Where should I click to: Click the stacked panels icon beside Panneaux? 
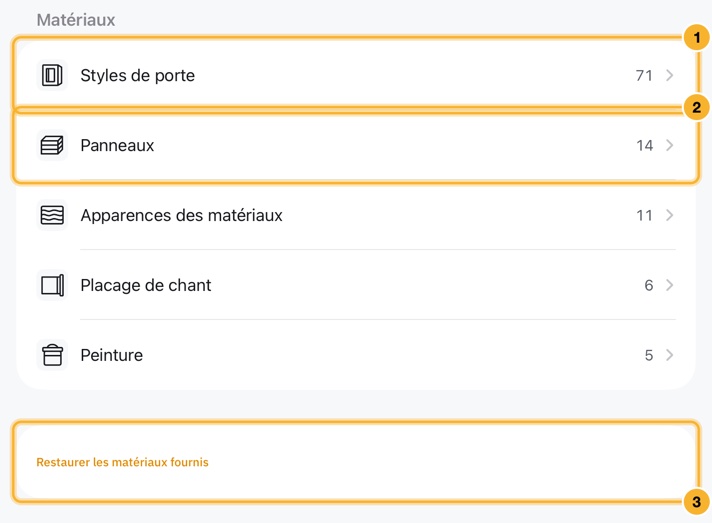[52, 145]
